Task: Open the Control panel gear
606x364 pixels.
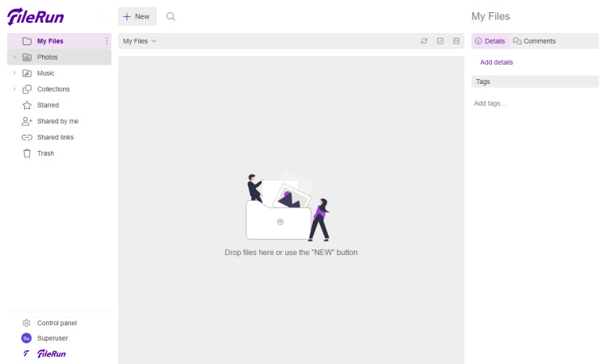Action: point(27,323)
